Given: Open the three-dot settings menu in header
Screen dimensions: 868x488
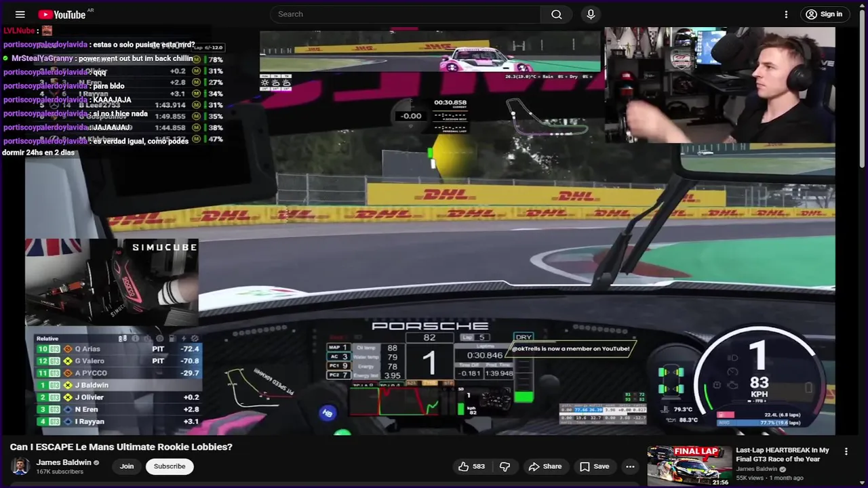Looking at the screenshot, I should point(786,14).
